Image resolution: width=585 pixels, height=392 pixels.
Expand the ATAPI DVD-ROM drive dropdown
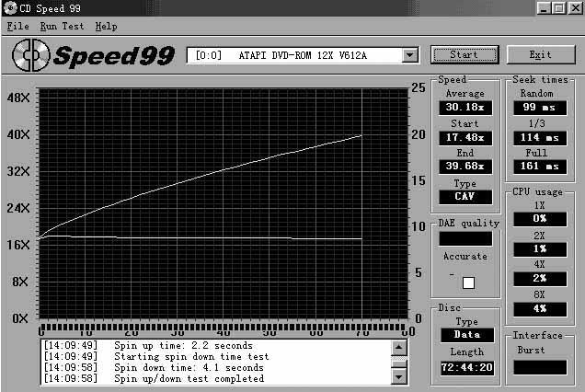pos(409,55)
